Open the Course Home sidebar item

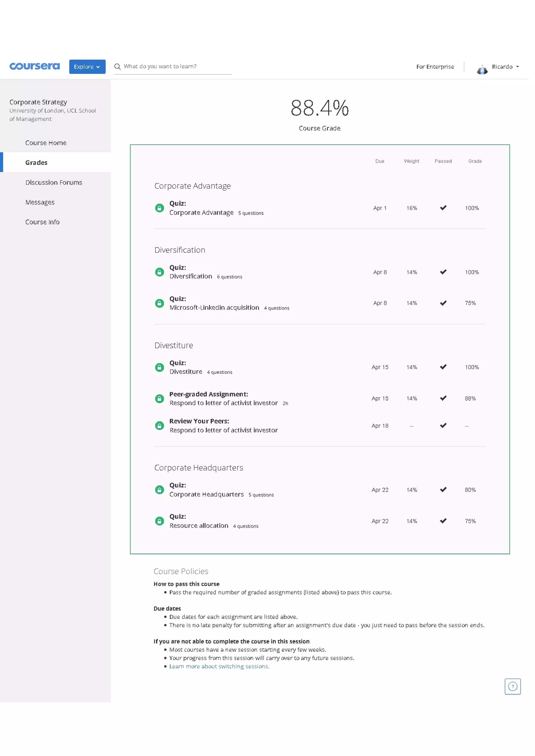tap(46, 143)
